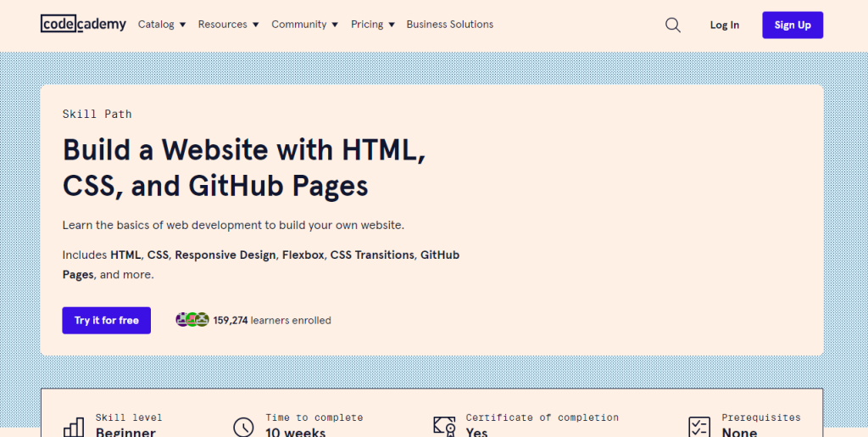The height and width of the screenshot is (437, 868).
Task: Open the Business Solutions page
Action: point(449,25)
